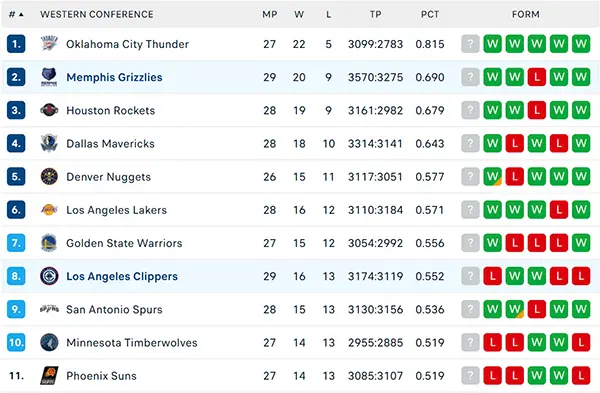The width and height of the screenshot is (600, 393).
Task: Open the Los Angeles Clippers logo
Action: point(49,276)
